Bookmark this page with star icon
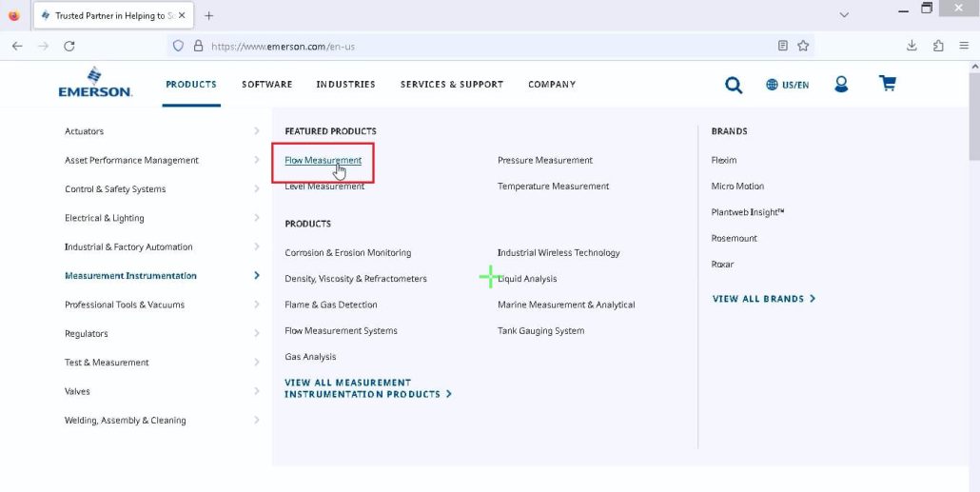The width and height of the screenshot is (980, 492). tap(803, 46)
